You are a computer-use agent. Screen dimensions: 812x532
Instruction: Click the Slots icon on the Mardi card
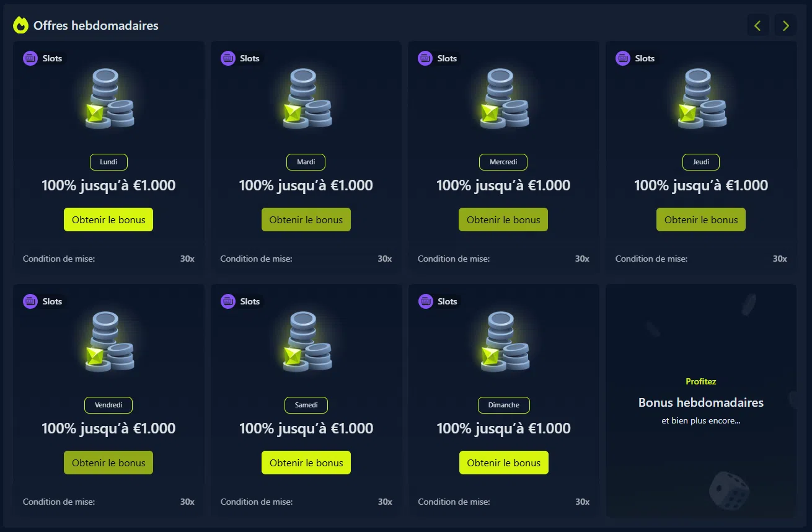point(228,58)
